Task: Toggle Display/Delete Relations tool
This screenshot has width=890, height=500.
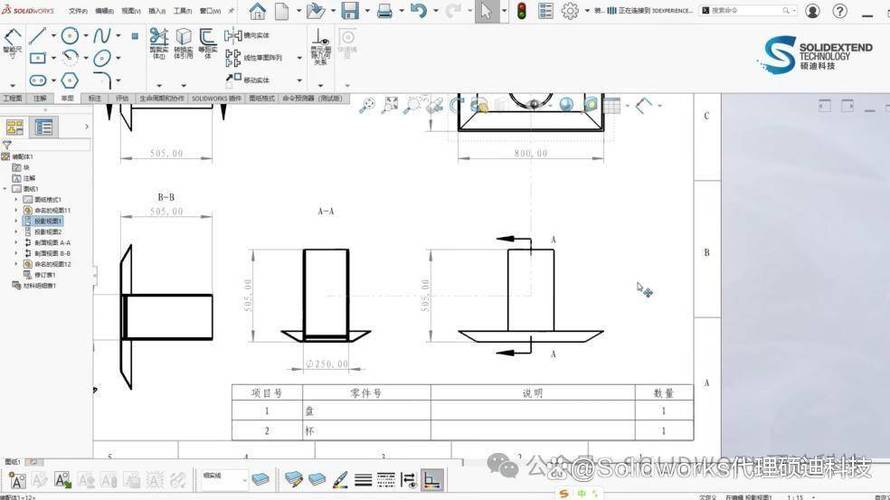Action: click(320, 47)
